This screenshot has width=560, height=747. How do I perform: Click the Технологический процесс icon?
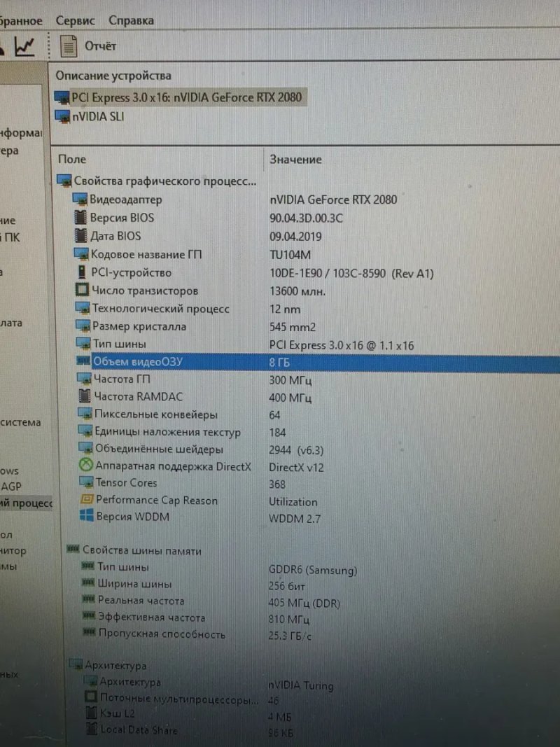point(83,308)
